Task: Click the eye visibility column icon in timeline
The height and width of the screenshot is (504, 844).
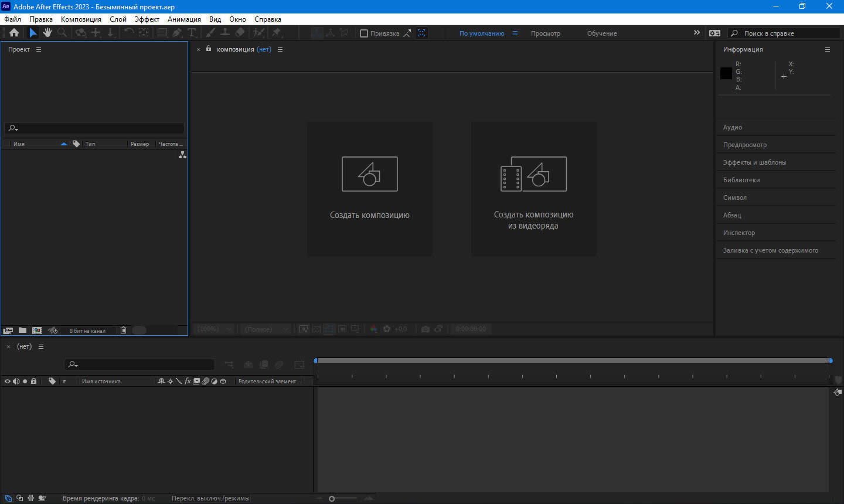Action: tap(8, 382)
